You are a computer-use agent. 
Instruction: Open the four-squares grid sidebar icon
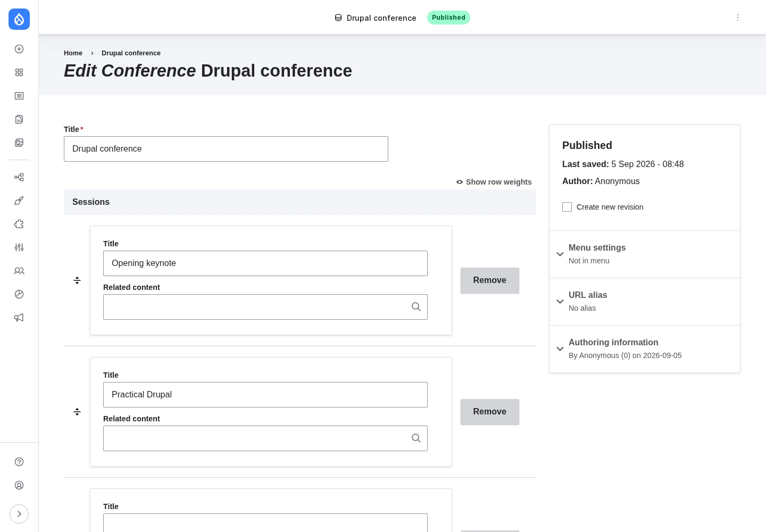[x=19, y=72]
